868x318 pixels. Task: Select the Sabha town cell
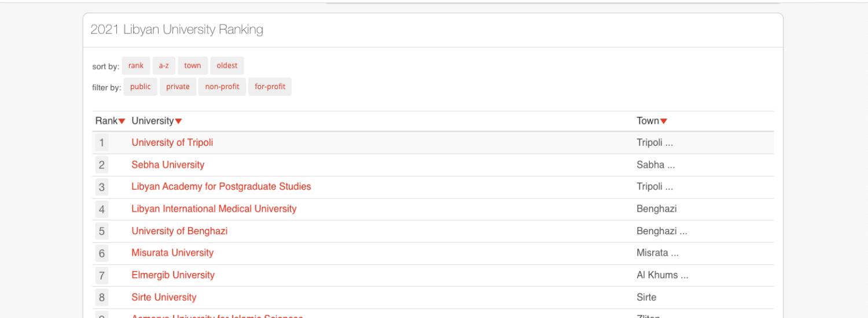[x=656, y=165]
